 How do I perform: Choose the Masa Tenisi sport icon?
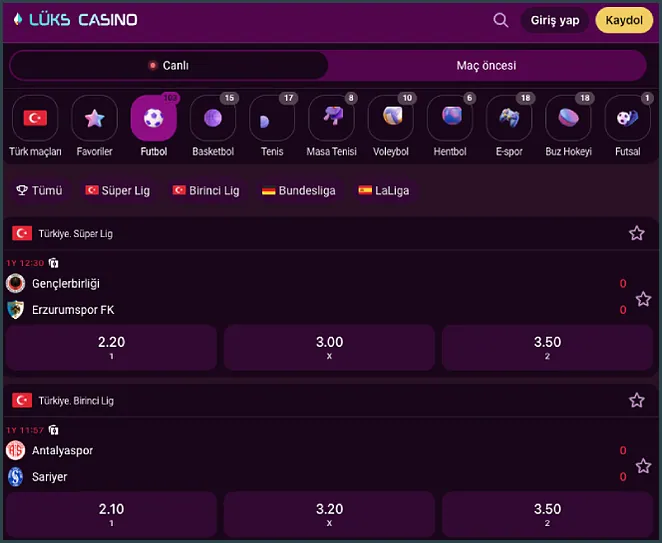click(331, 118)
